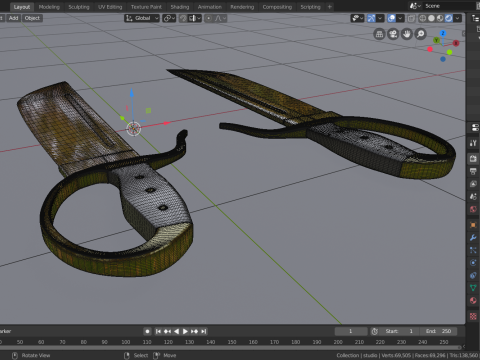
Task: Click the Y axis on navigation gizmo
Action: pyautogui.click(x=436, y=40)
